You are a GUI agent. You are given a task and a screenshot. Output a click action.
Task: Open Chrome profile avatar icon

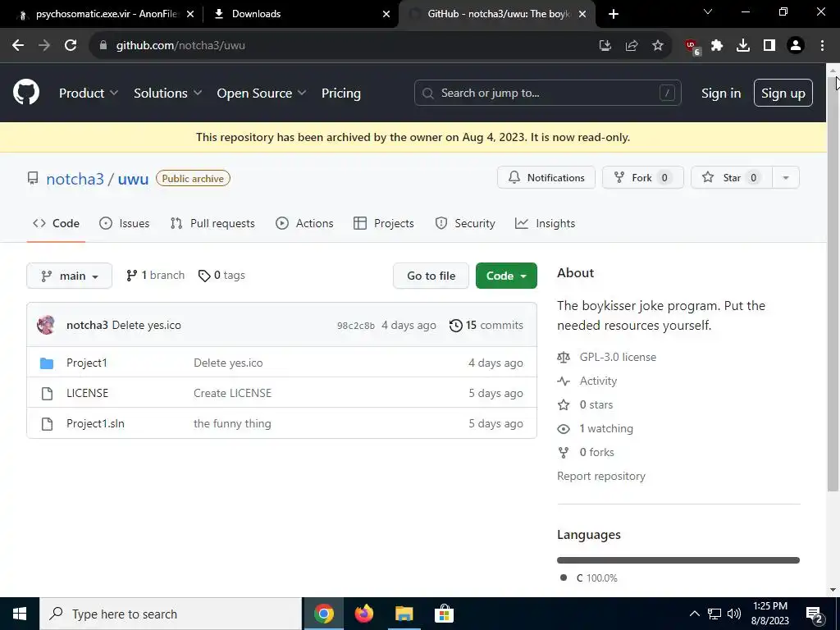796,46
